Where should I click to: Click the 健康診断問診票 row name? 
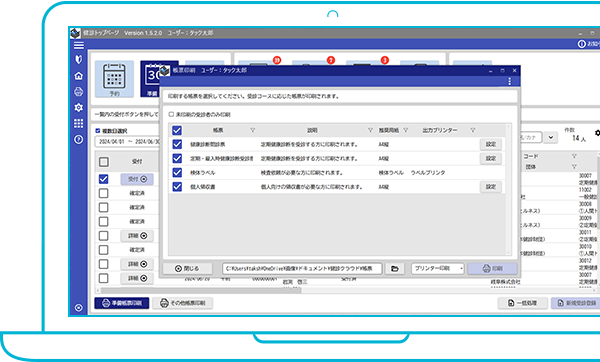pyautogui.click(x=208, y=145)
